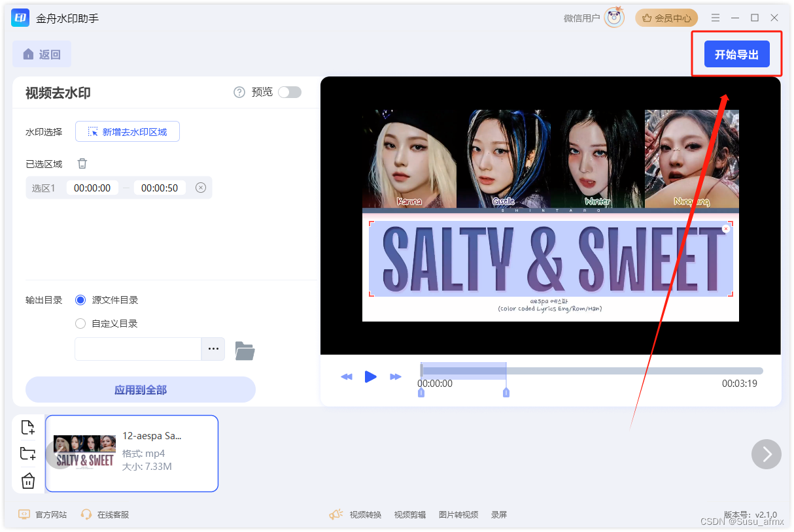This screenshot has height=532, width=794.
Task: Open the 会员中心 member center
Action: point(666,18)
